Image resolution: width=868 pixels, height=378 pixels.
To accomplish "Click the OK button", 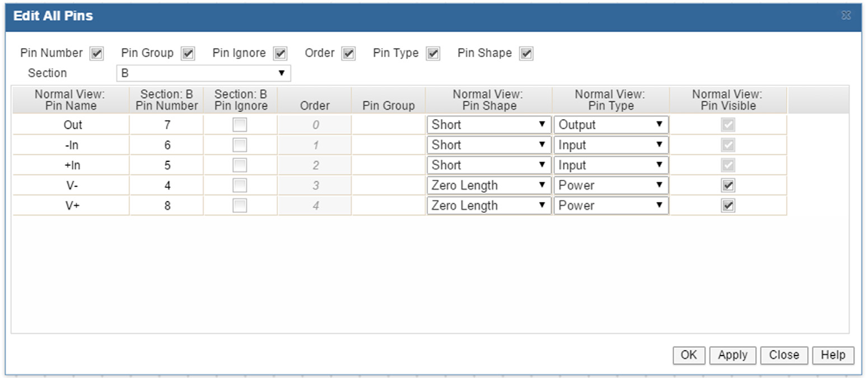I will pos(689,355).
